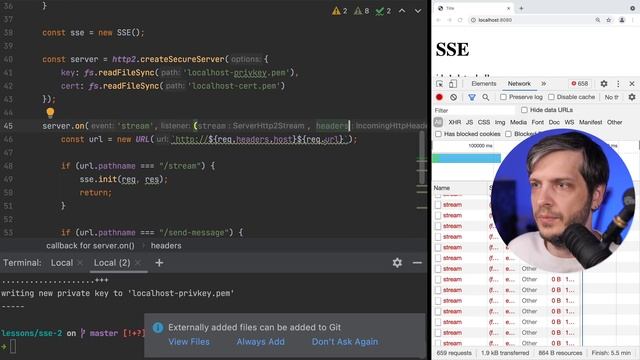This screenshot has width=640, height=360.
Task: Reload the localhost page
Action: click(460, 20)
